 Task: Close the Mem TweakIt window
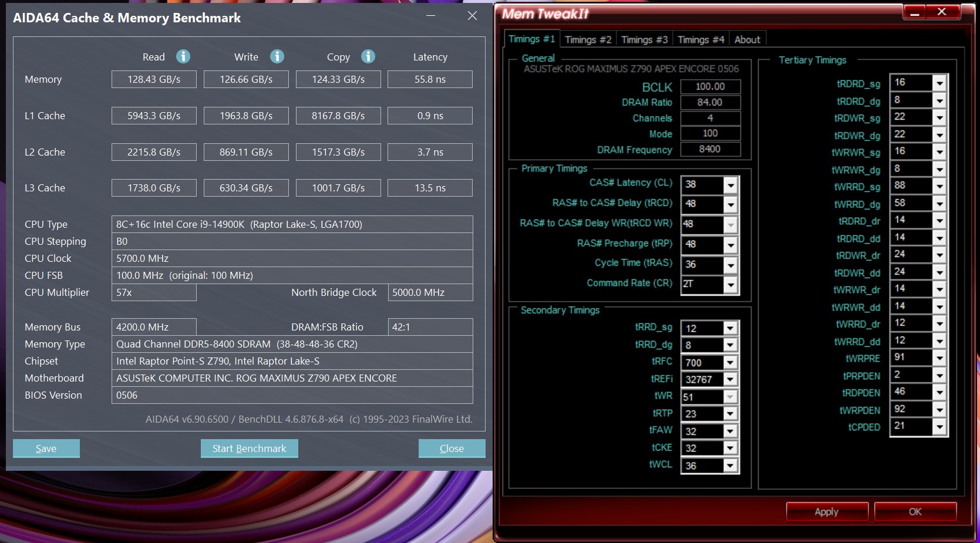point(942,12)
